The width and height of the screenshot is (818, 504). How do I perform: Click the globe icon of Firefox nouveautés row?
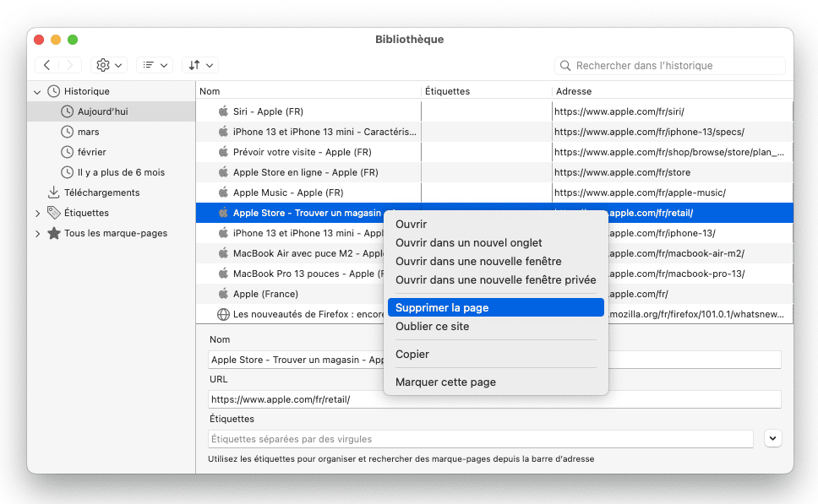(223, 314)
